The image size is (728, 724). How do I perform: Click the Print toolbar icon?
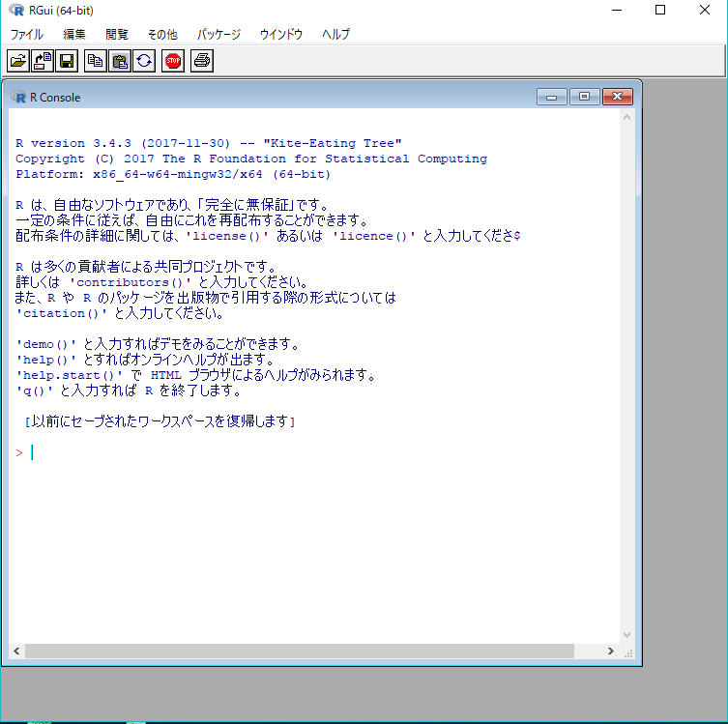point(202,61)
